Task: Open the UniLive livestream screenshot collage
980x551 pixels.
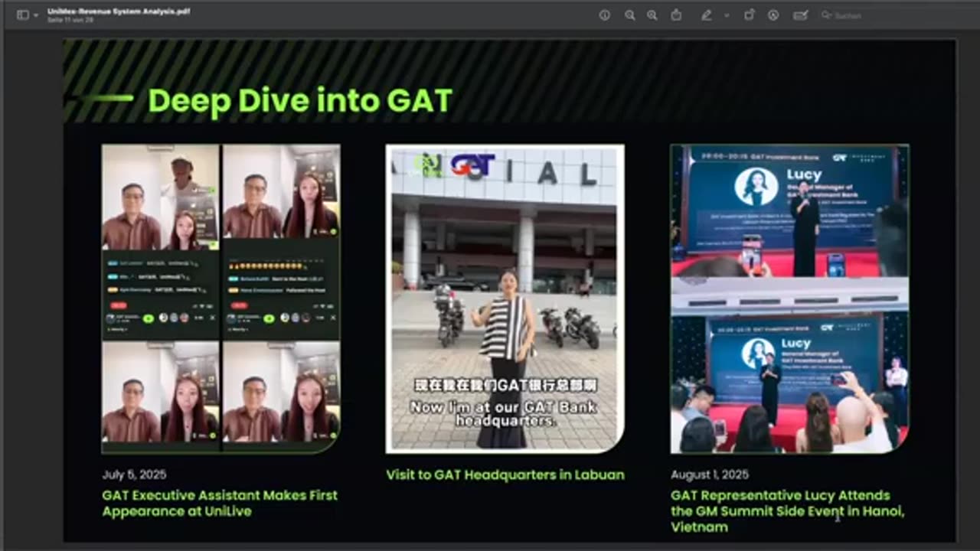Action: (x=221, y=298)
